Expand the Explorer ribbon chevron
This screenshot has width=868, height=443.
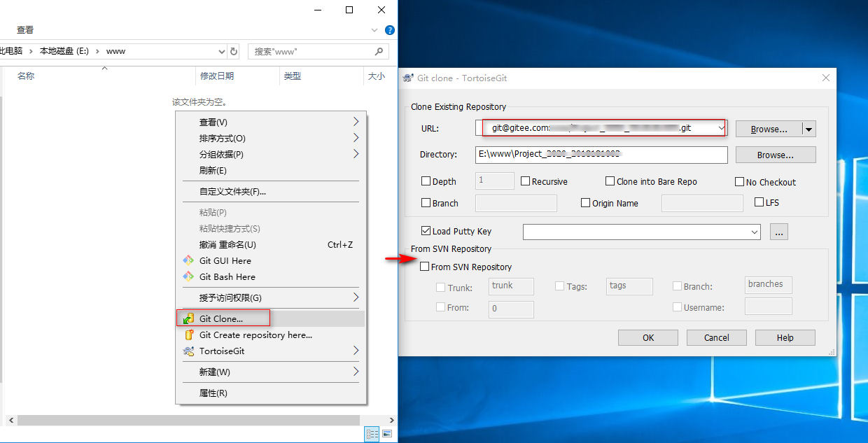pos(374,31)
